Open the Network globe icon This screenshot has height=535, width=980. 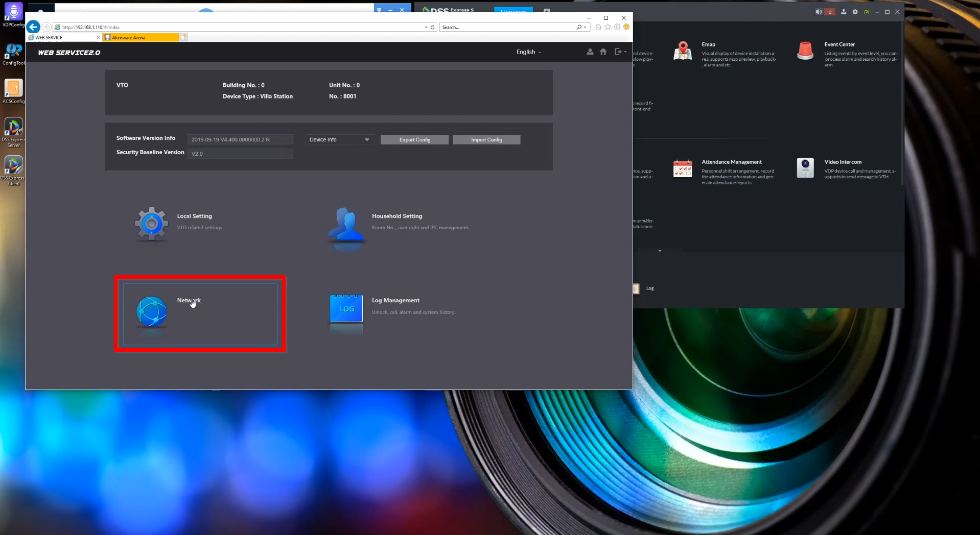pos(152,311)
